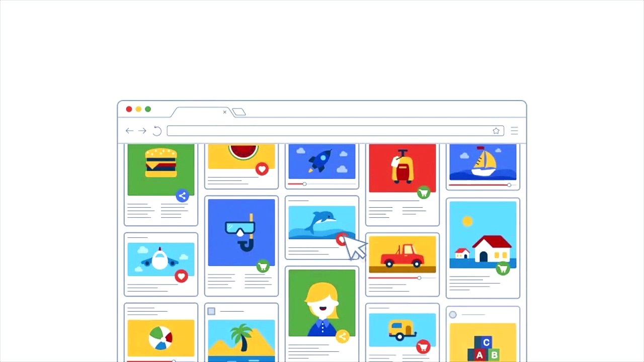Open the camper trailer image

[403, 330]
